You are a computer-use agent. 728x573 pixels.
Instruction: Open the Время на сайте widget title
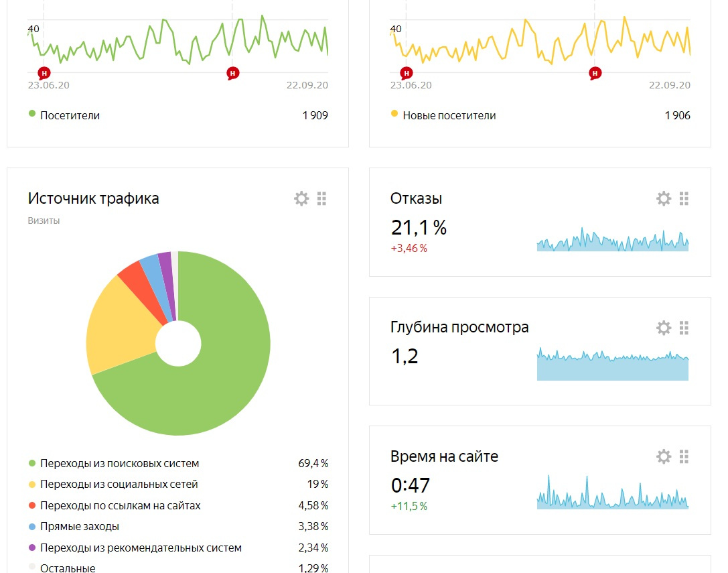pos(444,456)
